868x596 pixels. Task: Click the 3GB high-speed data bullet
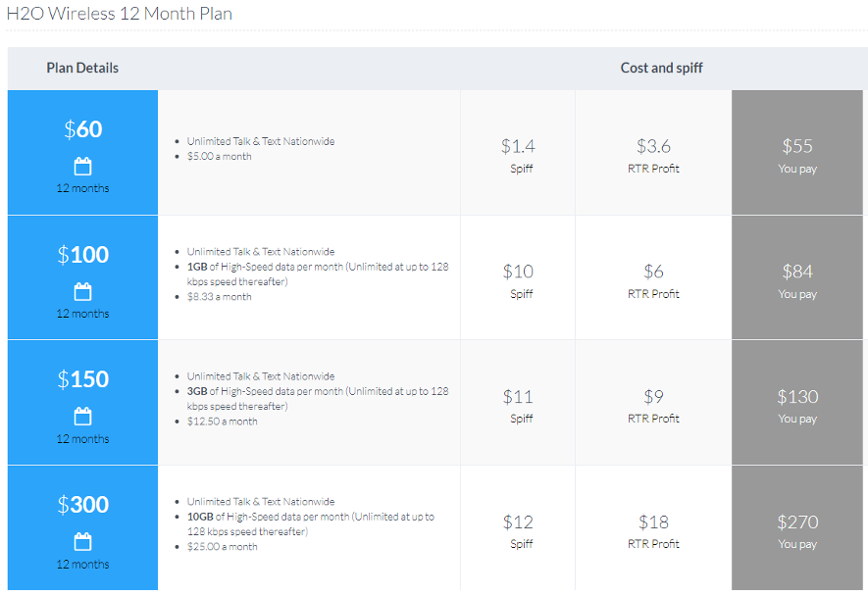(318, 399)
